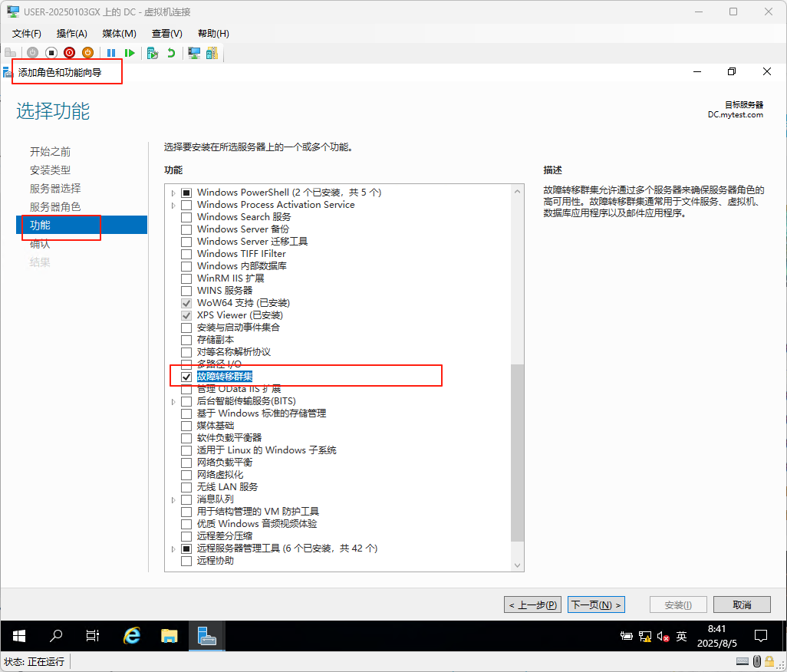Check the 存储副本 checkbox
Screen dimensions: 787x672
(x=186, y=340)
